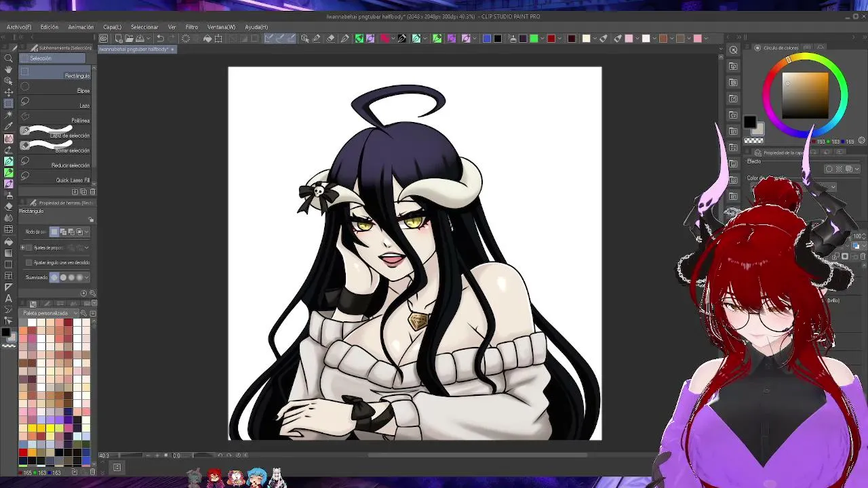Delete sub tool with trash icon

click(93, 192)
